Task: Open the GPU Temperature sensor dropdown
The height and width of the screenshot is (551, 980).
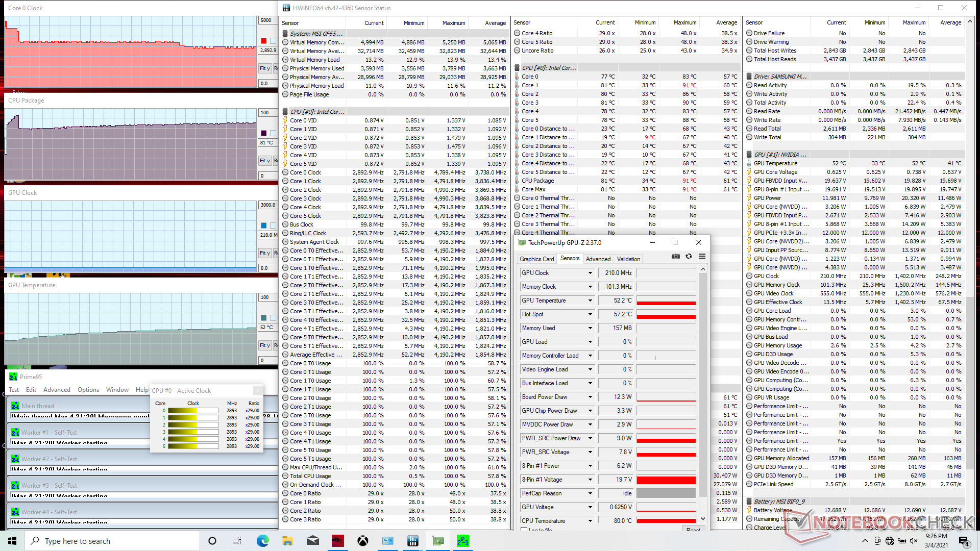Action: pyautogui.click(x=590, y=300)
